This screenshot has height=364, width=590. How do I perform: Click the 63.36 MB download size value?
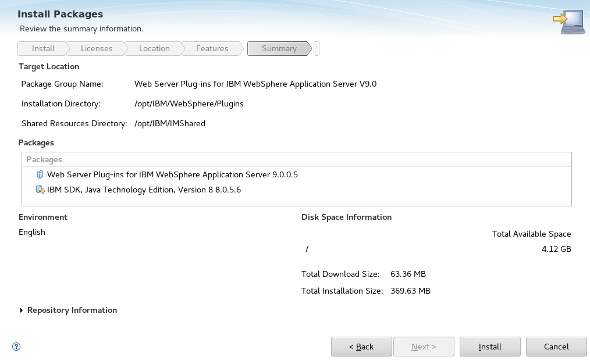(x=408, y=274)
